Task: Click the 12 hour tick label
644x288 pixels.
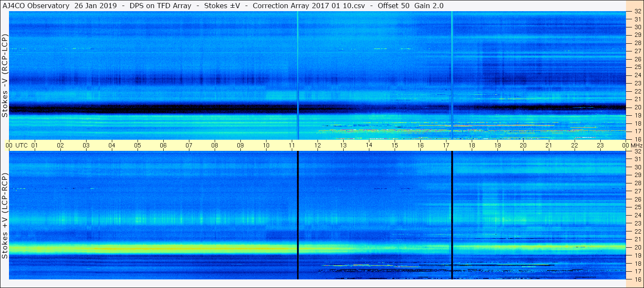Action: tap(318, 145)
